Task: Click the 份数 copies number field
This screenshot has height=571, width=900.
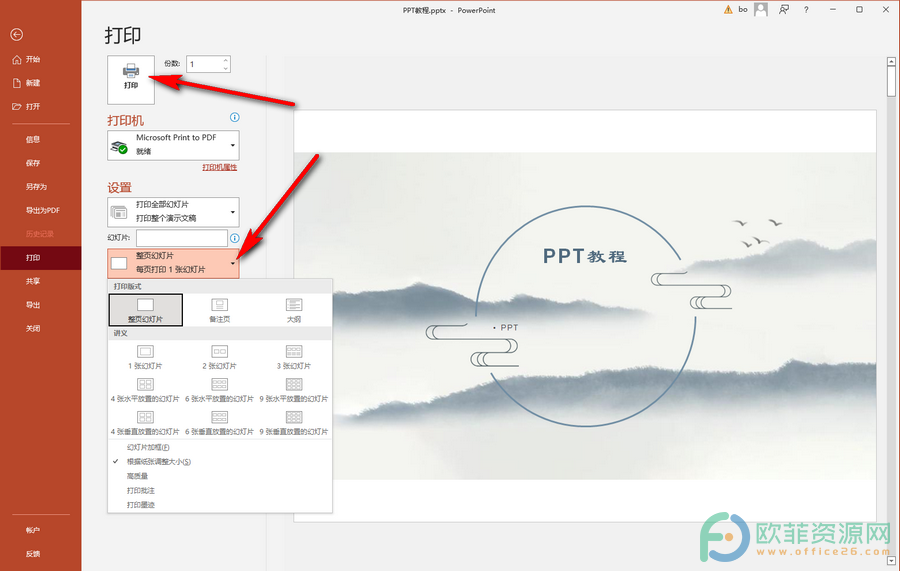Action: pos(204,64)
